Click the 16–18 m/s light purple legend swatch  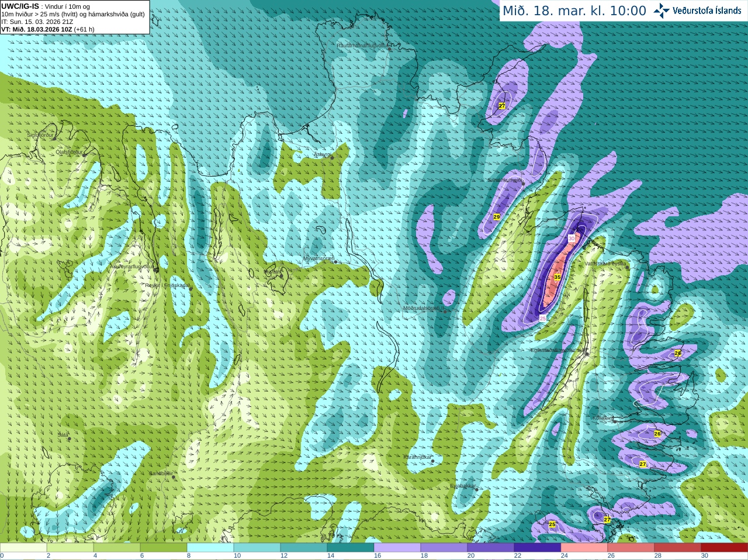pos(397,547)
